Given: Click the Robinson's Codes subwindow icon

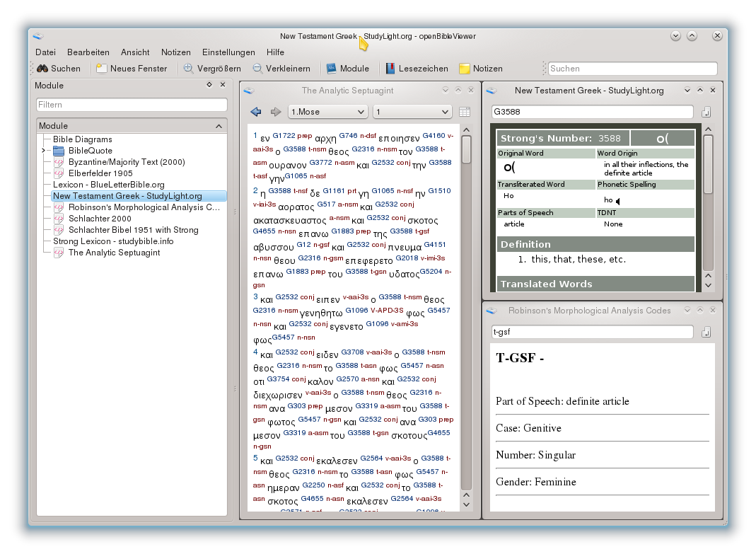Looking at the screenshot, I should click(492, 311).
